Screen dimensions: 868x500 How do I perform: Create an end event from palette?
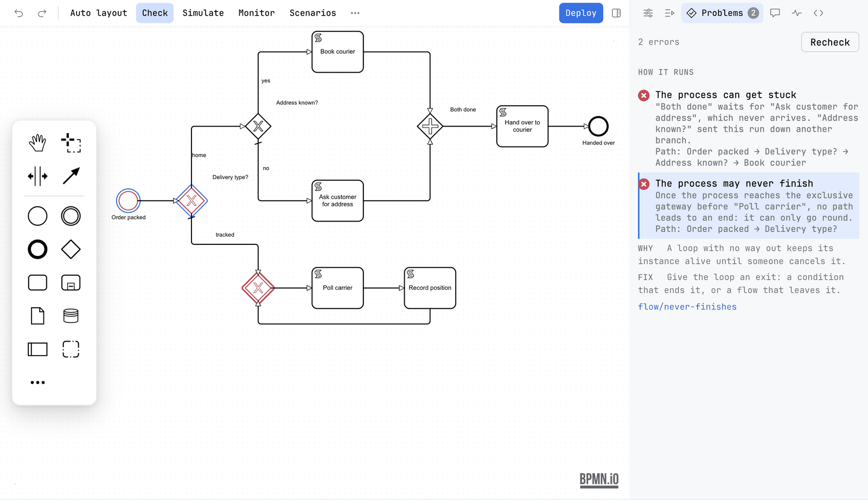pyautogui.click(x=37, y=250)
